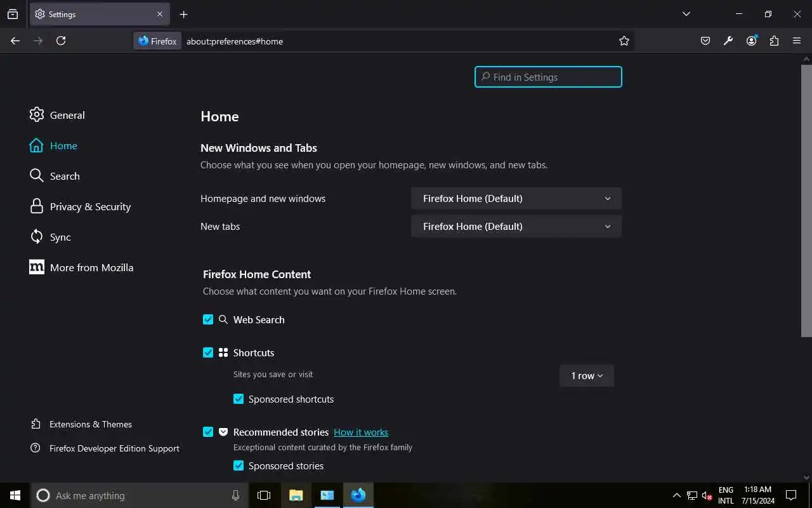The width and height of the screenshot is (812, 508).
Task: Open the Privacy & Security category
Action: click(80, 206)
